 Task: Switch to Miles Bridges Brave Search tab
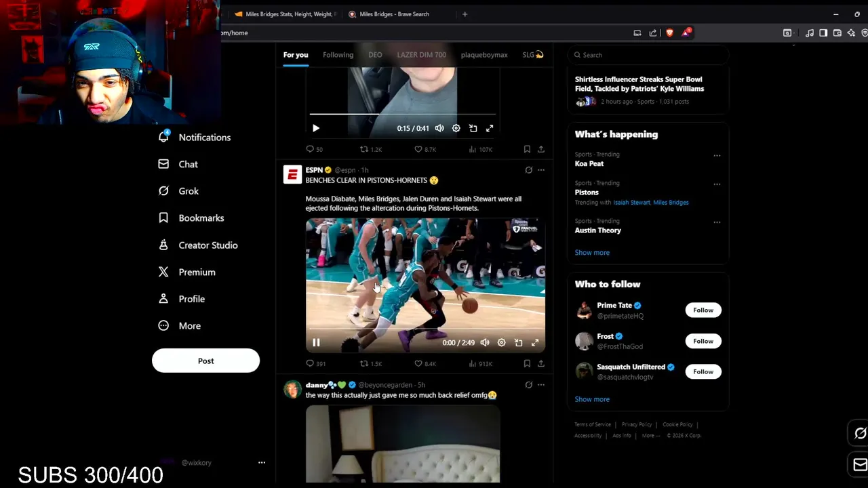[x=395, y=14]
